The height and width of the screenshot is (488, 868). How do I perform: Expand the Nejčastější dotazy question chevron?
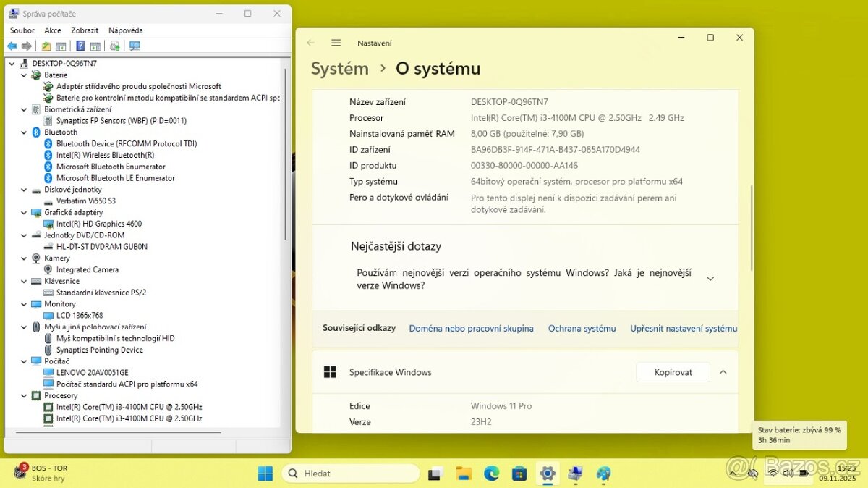coord(710,279)
